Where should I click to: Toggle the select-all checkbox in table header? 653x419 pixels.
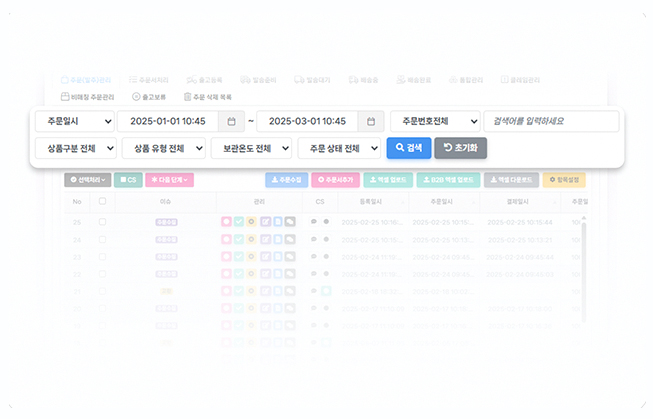(102, 201)
